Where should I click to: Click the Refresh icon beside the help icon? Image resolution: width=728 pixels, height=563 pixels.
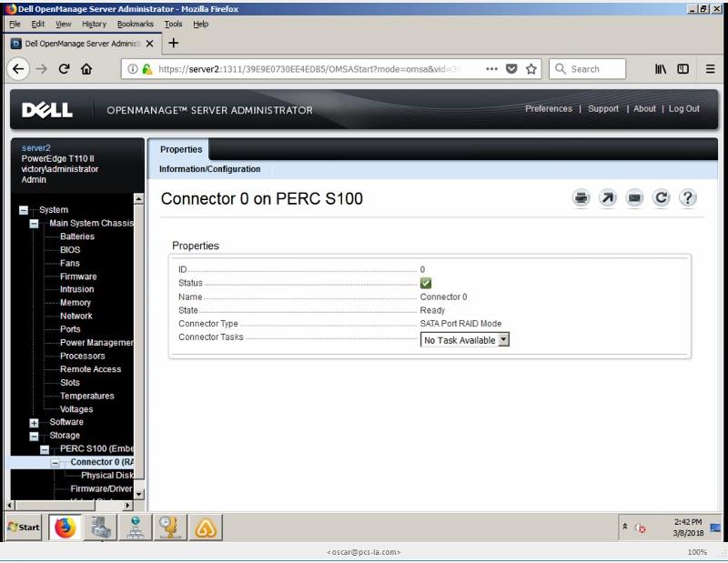[x=662, y=198]
